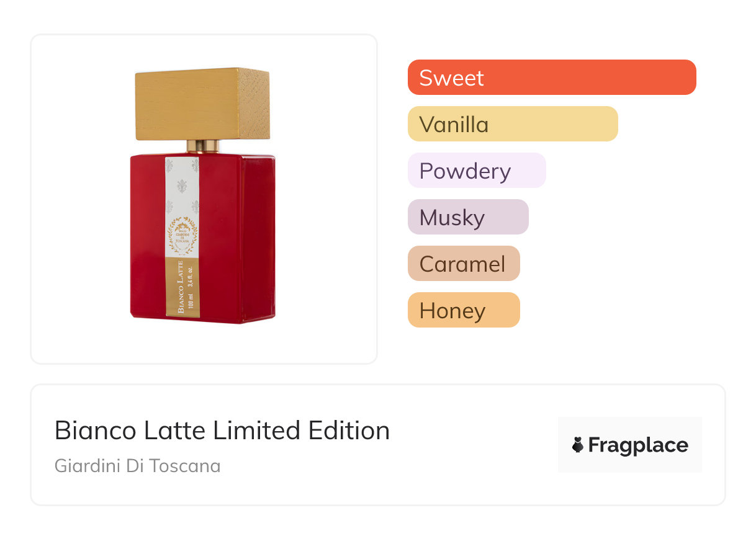Open the Giardini Di Toscana brand link

[137, 465]
